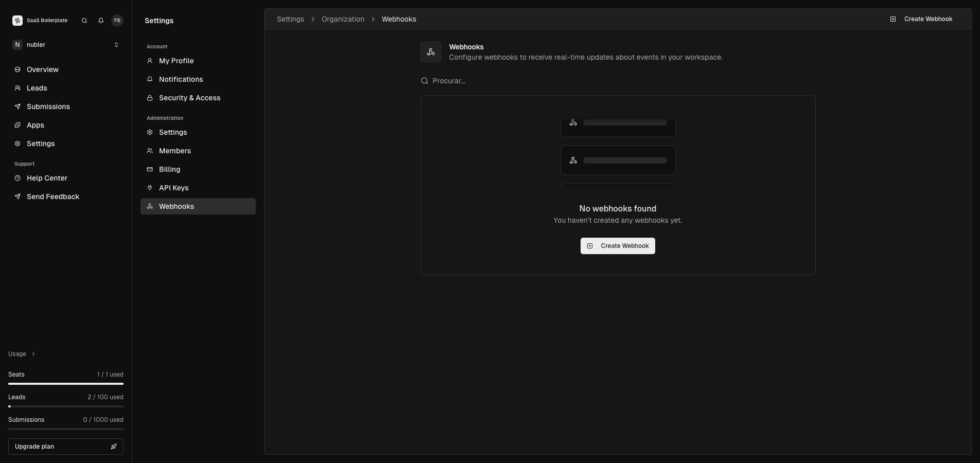This screenshot has width=980, height=463.
Task: Click the webhook icon beside Webhooks heading
Action: click(431, 52)
